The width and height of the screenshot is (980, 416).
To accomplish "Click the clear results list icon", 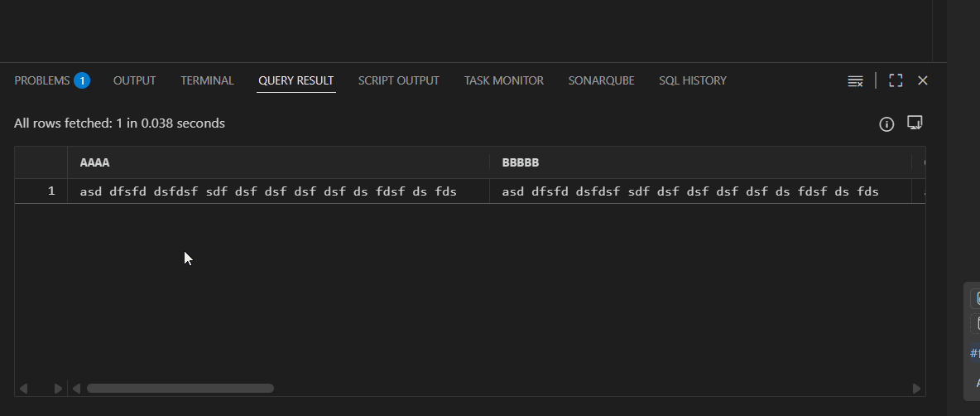I will pos(855,80).
